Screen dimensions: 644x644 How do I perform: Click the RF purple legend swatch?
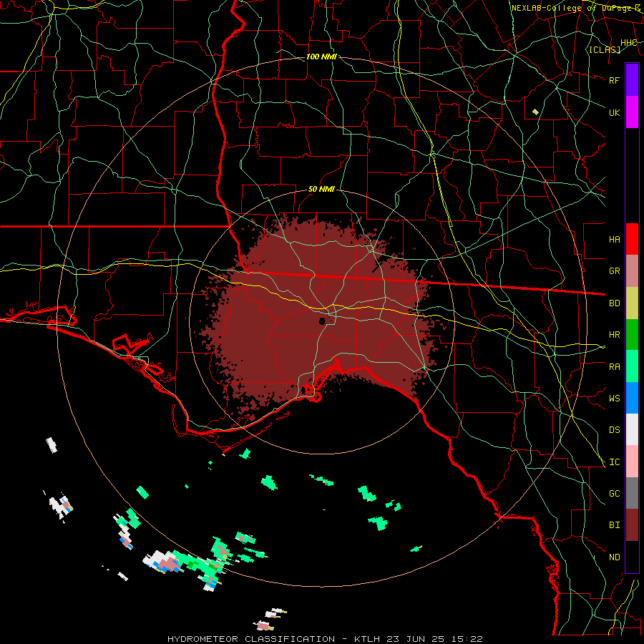coord(632,80)
